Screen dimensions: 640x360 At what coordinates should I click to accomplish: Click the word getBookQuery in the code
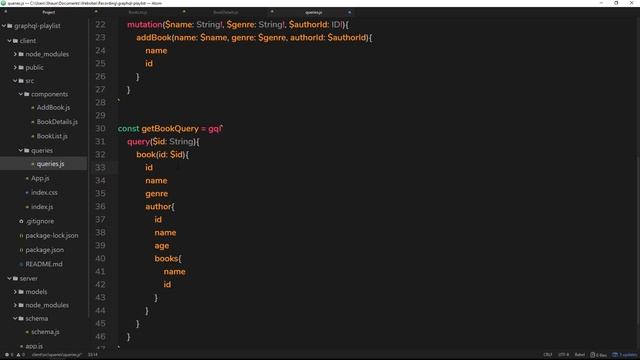click(x=170, y=129)
